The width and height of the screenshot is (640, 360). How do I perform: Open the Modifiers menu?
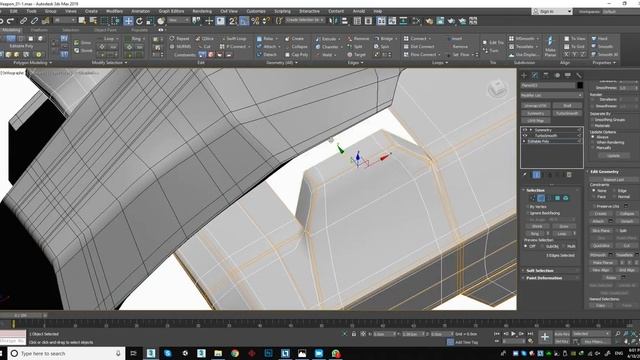coord(114,11)
